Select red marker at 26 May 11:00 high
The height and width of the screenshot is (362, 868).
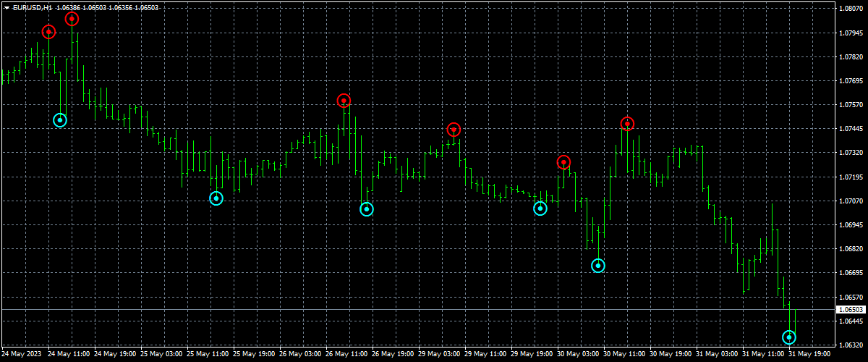[344, 101]
